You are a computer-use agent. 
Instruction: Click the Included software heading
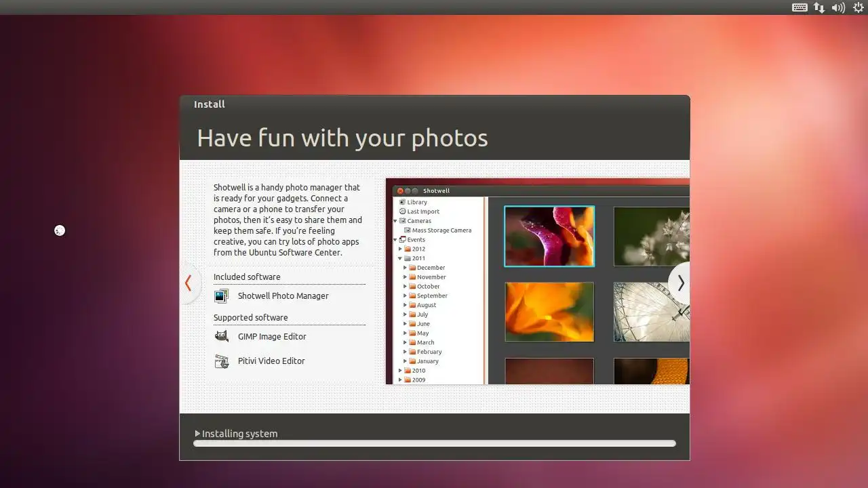(x=247, y=277)
